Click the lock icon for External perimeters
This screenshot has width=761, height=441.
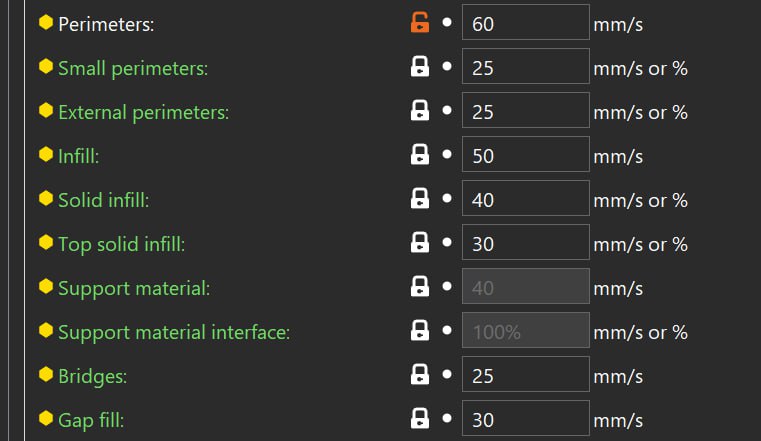[420, 111]
